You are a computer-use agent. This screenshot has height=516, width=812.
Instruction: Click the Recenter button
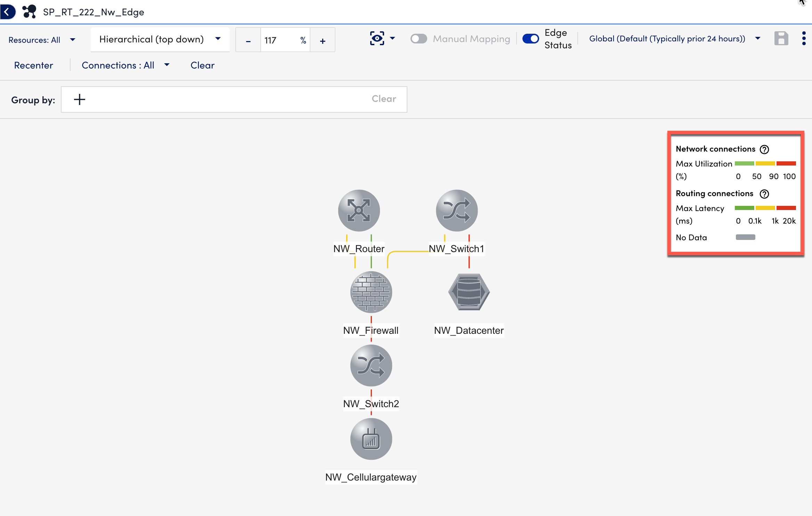[x=33, y=65]
